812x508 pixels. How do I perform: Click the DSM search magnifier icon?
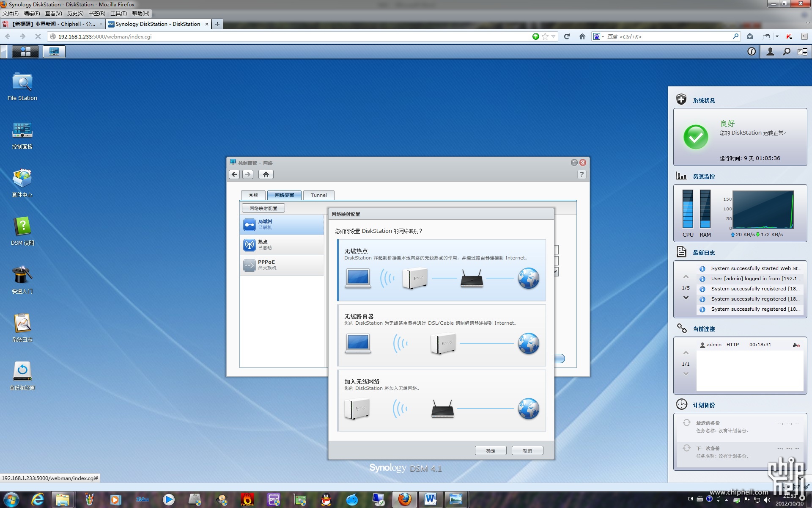click(x=787, y=52)
